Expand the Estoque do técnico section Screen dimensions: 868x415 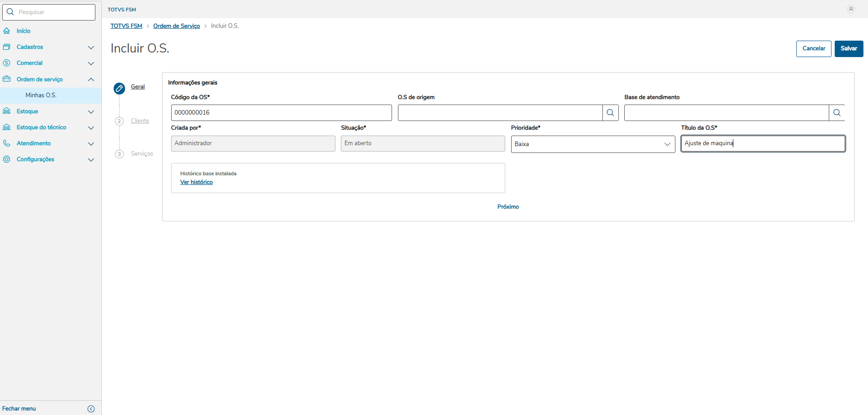(x=91, y=128)
